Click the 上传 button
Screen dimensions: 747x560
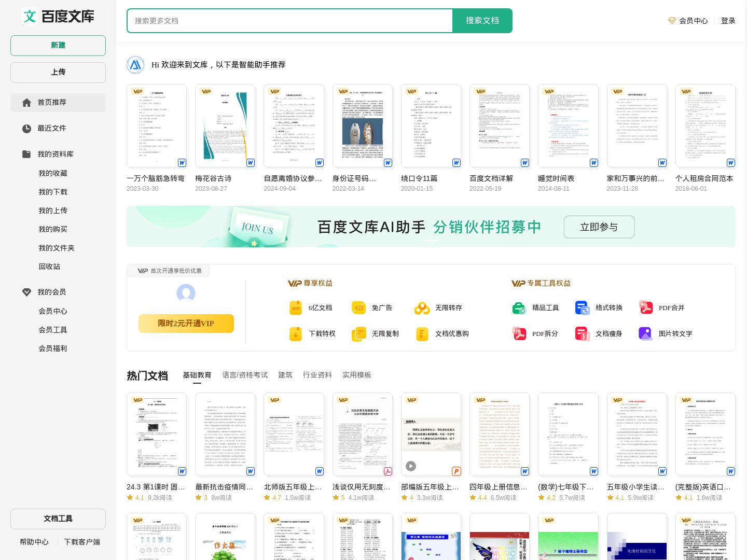coord(58,73)
